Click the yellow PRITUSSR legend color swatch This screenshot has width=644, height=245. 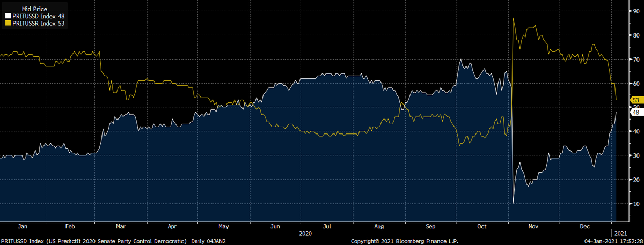pos(8,24)
